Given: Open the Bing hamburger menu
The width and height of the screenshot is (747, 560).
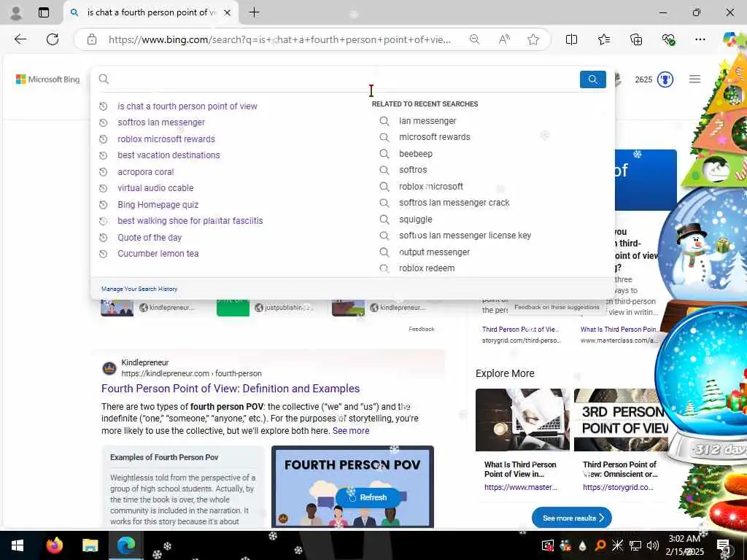Looking at the screenshot, I should click(694, 79).
